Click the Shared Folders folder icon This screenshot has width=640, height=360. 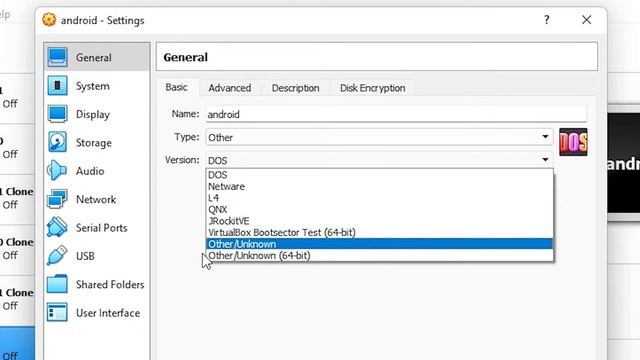(57, 284)
